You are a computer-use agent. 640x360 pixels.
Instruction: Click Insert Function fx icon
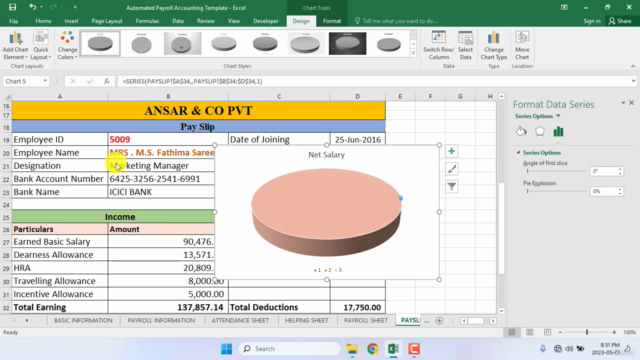(x=107, y=81)
